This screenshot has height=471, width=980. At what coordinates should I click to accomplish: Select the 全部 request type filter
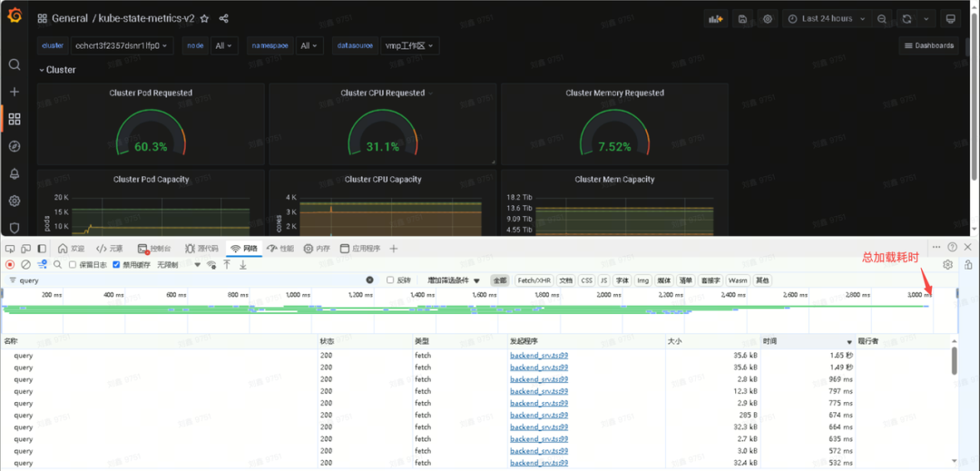pyautogui.click(x=500, y=280)
